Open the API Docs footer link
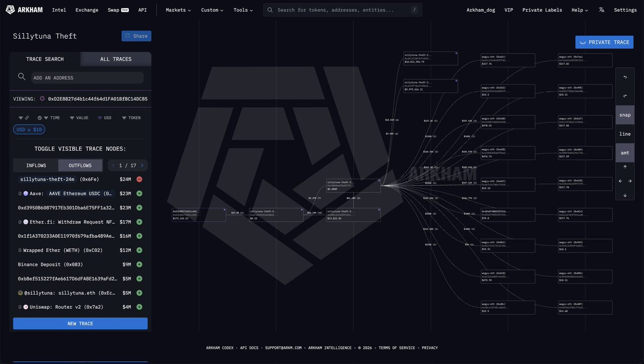Image resolution: width=644 pixels, height=364 pixels. tap(249, 348)
